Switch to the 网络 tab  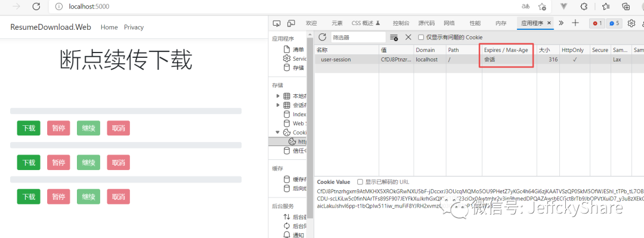click(x=450, y=23)
